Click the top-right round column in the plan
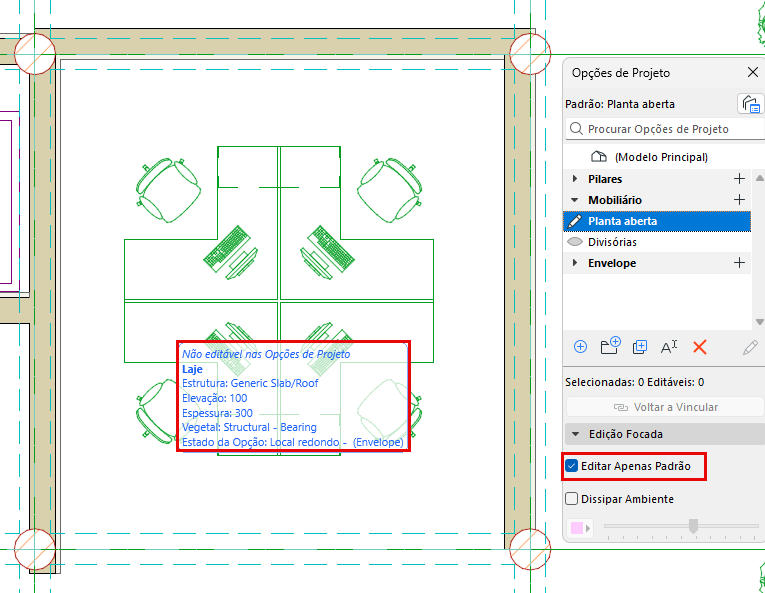Viewport: 765px width, 593px height. tap(530, 54)
